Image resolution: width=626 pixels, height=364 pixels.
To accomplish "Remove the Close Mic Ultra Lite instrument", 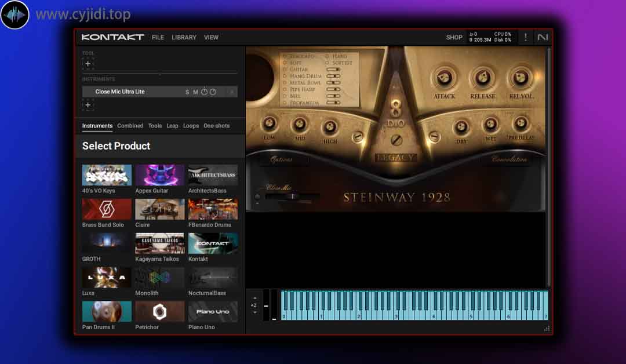I will (231, 92).
